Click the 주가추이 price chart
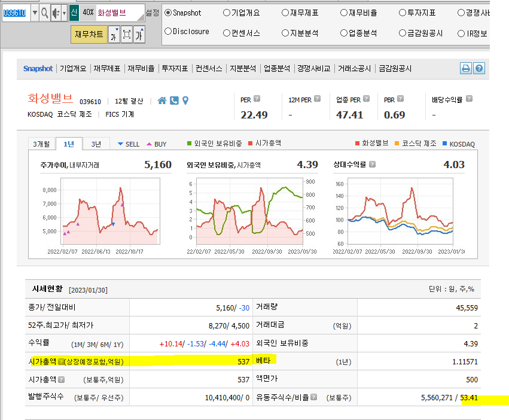509x420 pixels. [110, 211]
